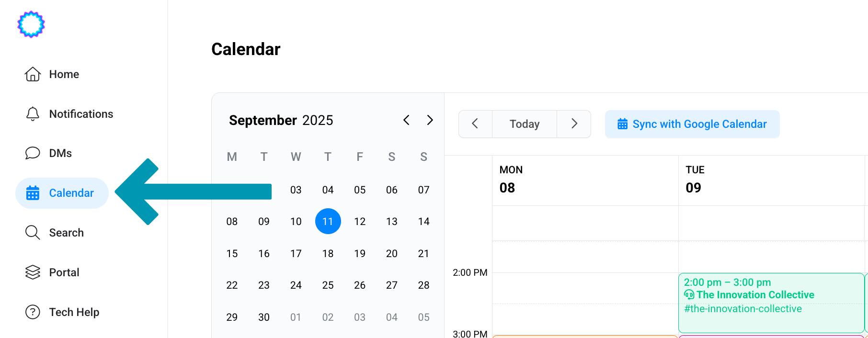Show next days in schedule view
The width and height of the screenshot is (868, 338).
click(x=574, y=124)
